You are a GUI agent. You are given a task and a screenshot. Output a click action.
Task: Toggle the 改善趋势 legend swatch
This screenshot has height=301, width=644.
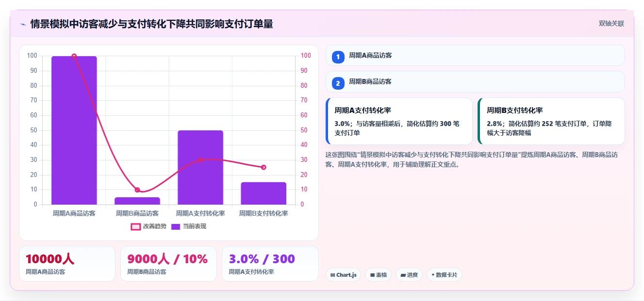point(136,226)
